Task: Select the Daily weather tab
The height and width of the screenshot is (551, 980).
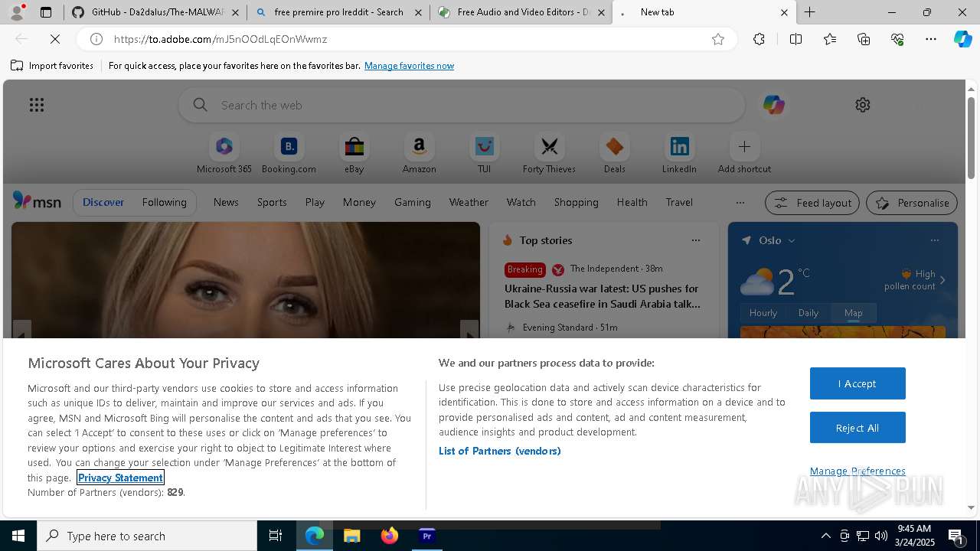Action: click(x=808, y=312)
